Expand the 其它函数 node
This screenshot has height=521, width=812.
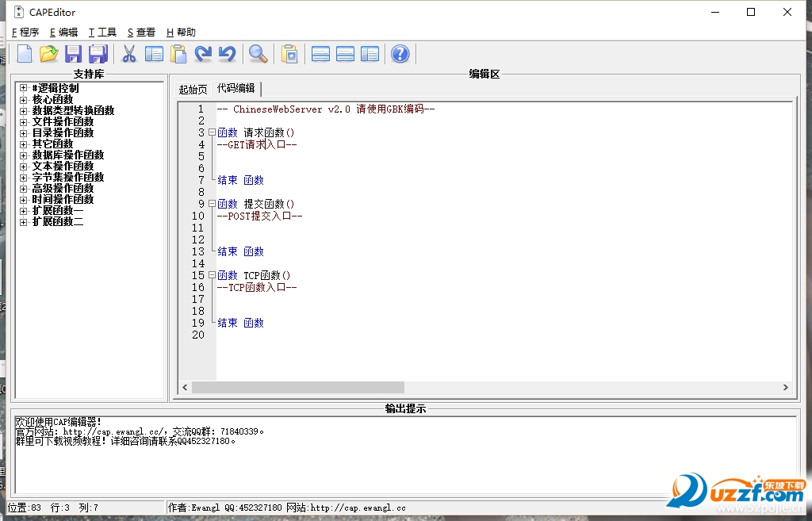pos(23,144)
